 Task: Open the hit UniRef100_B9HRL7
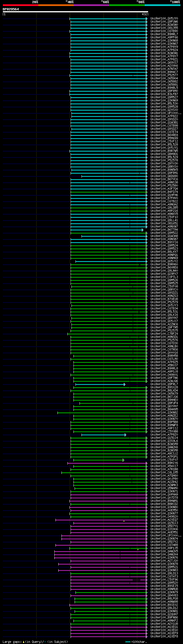click(x=164, y=34)
